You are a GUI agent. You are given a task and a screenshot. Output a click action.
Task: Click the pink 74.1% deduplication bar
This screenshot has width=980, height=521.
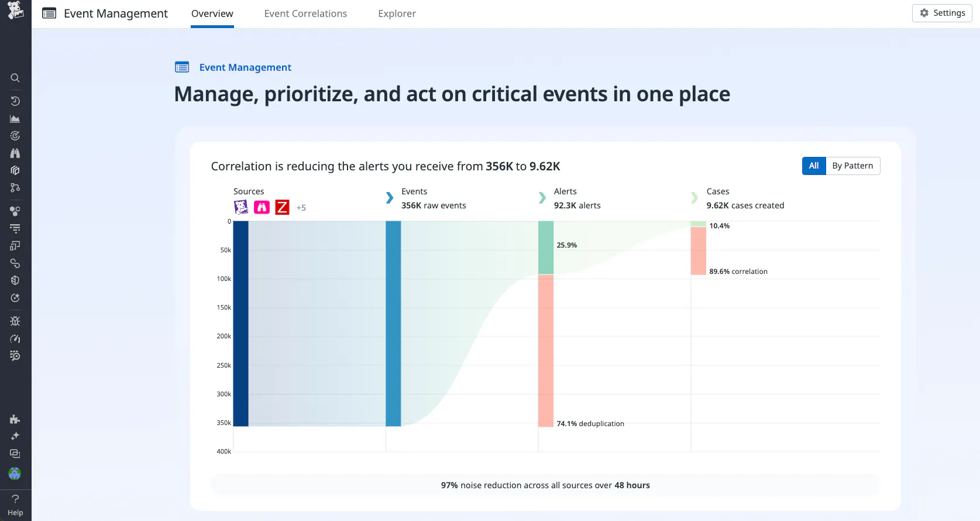click(x=545, y=350)
